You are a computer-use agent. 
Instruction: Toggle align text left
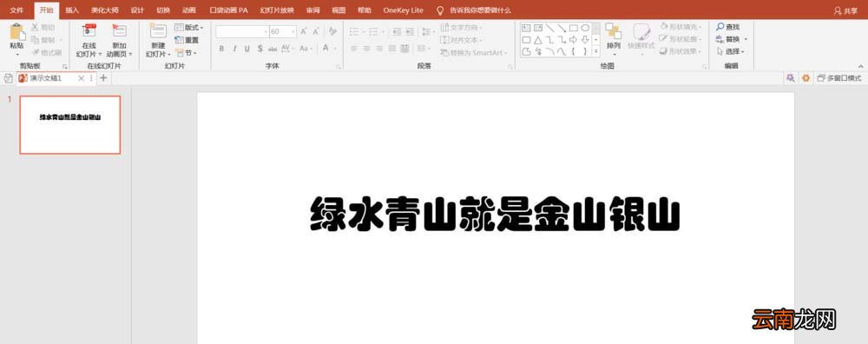[x=354, y=49]
